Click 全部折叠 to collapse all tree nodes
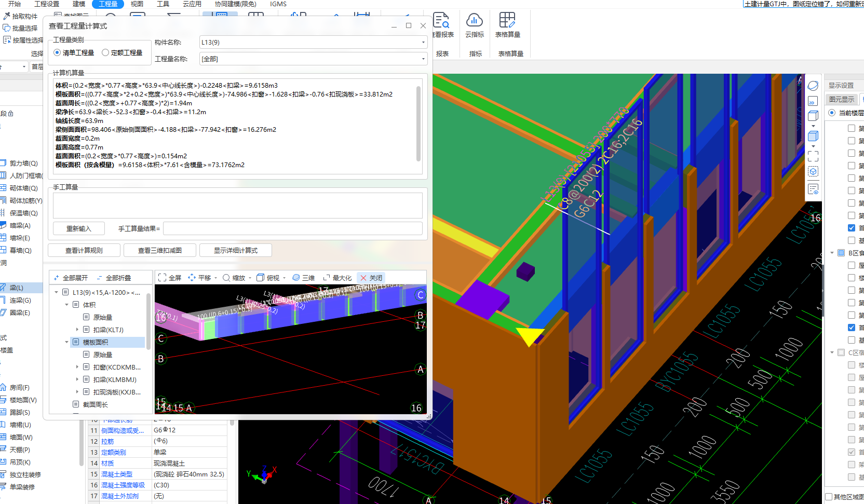Image resolution: width=864 pixels, height=504 pixels. (x=114, y=278)
